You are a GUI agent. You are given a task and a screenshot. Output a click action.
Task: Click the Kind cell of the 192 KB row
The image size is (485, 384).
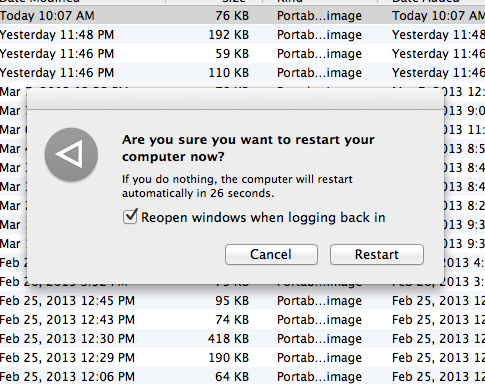pos(319,35)
